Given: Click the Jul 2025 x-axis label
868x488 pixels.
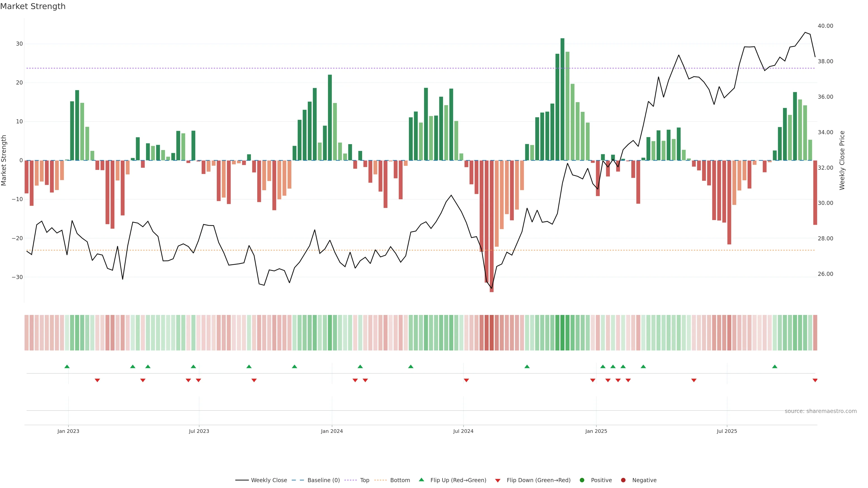Looking at the screenshot, I should pos(727,431).
